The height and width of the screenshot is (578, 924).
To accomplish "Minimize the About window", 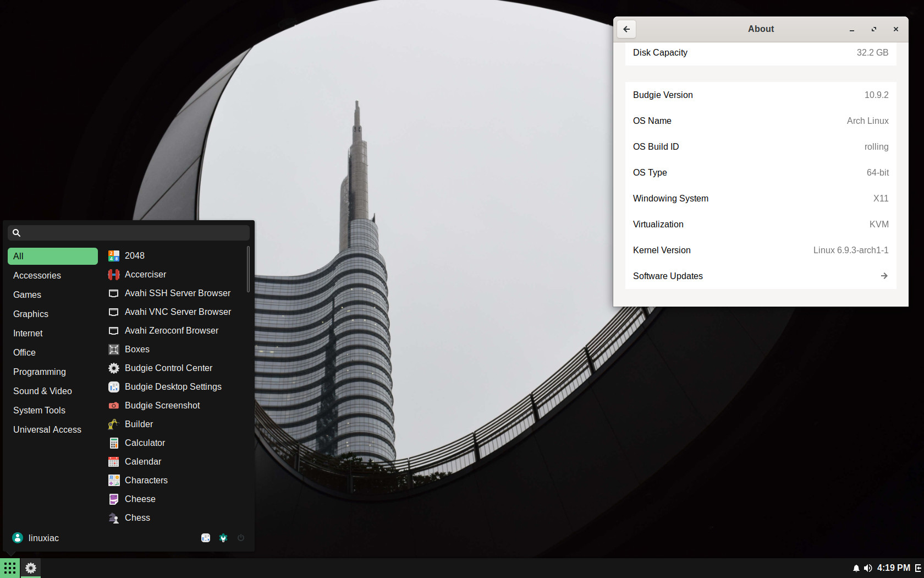I will click(x=852, y=29).
